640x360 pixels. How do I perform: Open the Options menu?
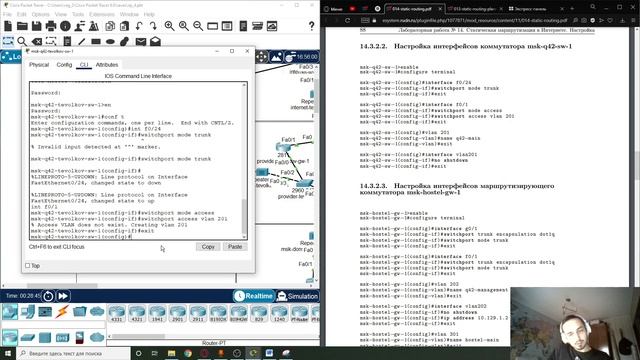point(40,14)
